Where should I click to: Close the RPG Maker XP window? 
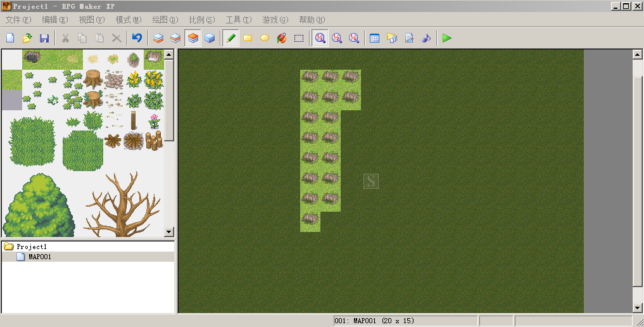pyautogui.click(x=637, y=6)
